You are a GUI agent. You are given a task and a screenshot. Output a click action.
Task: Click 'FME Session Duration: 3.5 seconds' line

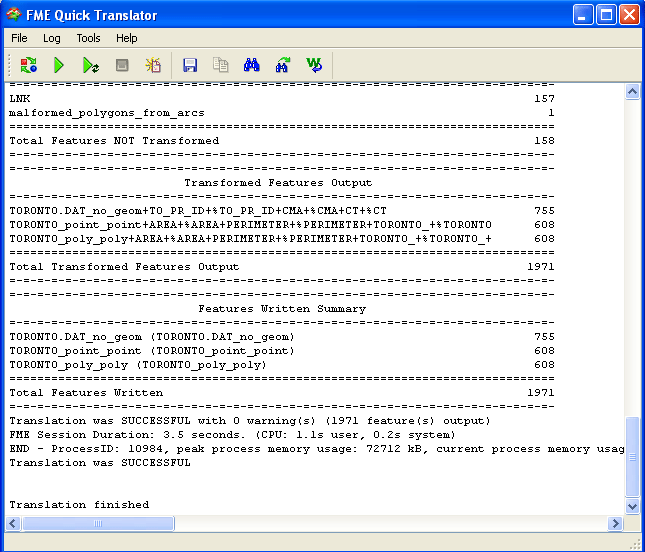[x=232, y=435]
